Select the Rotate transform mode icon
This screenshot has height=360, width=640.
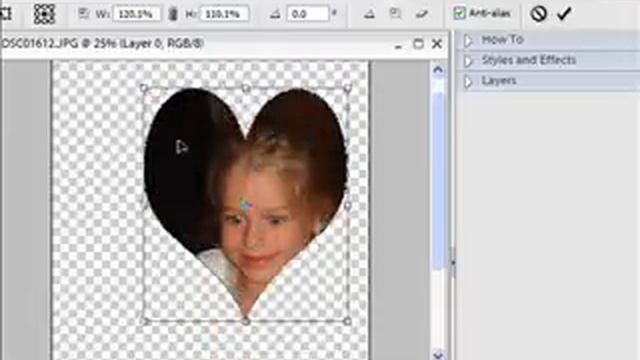pyautogui.click(x=369, y=14)
